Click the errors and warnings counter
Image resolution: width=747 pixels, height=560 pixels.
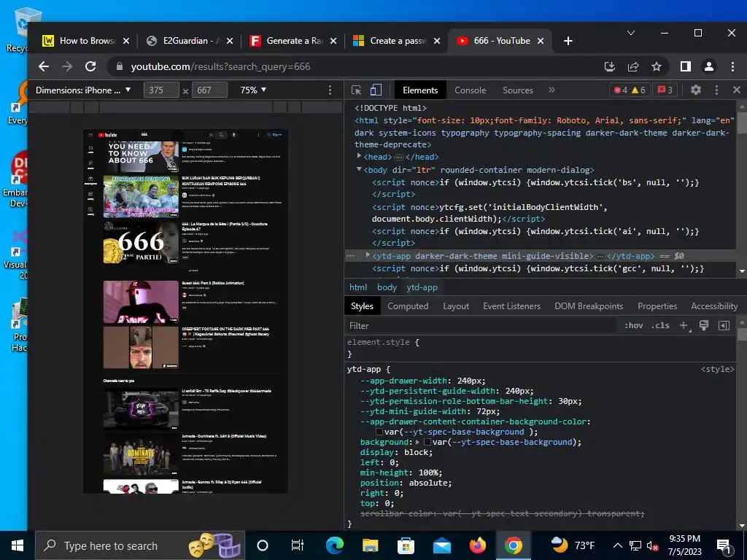630,90
